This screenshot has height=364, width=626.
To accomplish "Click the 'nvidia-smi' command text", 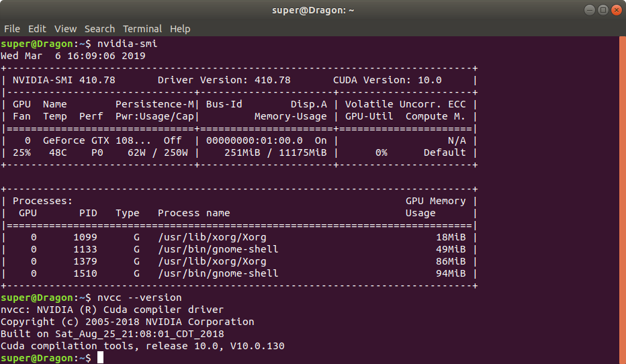I will coord(128,44).
